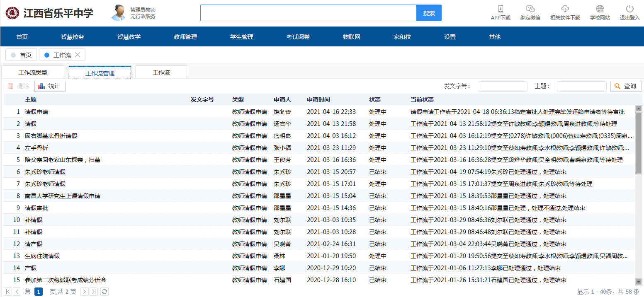Click 退出登入 power icon
644x297 pixels.
tap(629, 9)
